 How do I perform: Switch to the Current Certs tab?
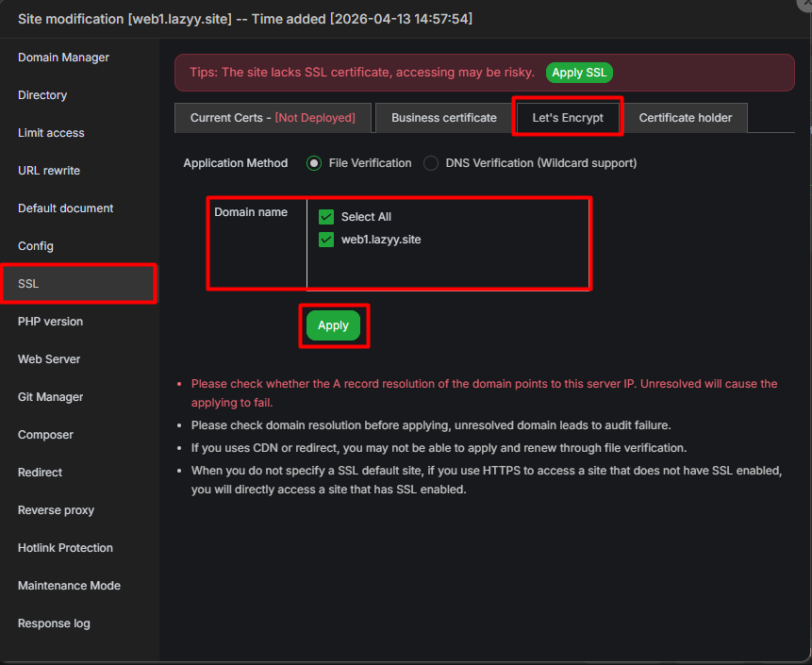point(272,118)
